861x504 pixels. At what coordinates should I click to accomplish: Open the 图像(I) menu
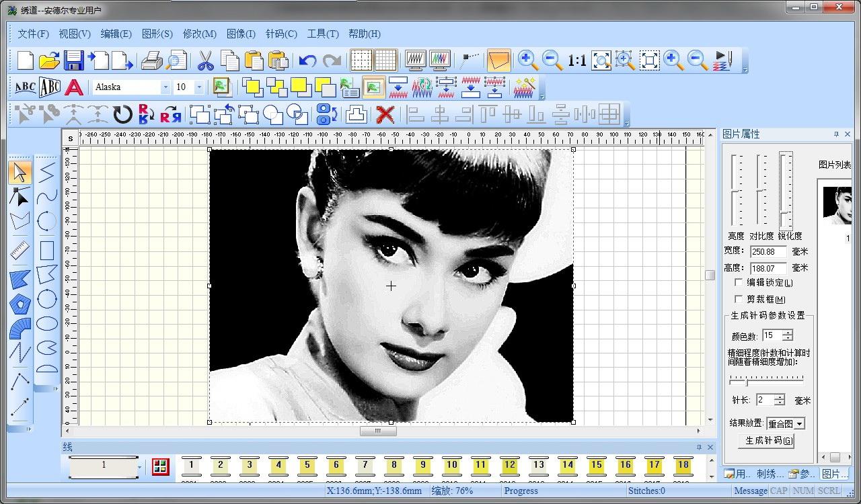click(241, 34)
